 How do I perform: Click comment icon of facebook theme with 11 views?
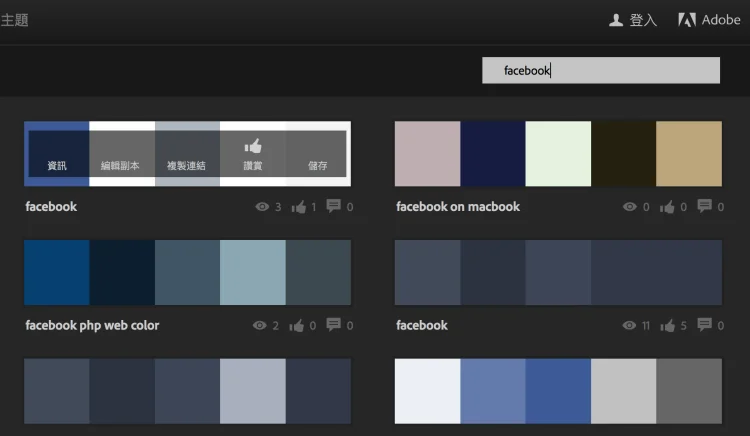coord(704,325)
